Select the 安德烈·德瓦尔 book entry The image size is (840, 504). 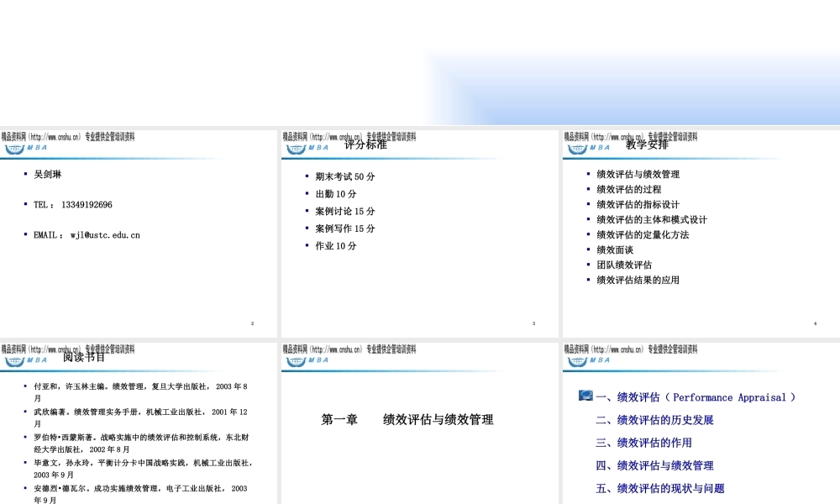tap(140, 494)
